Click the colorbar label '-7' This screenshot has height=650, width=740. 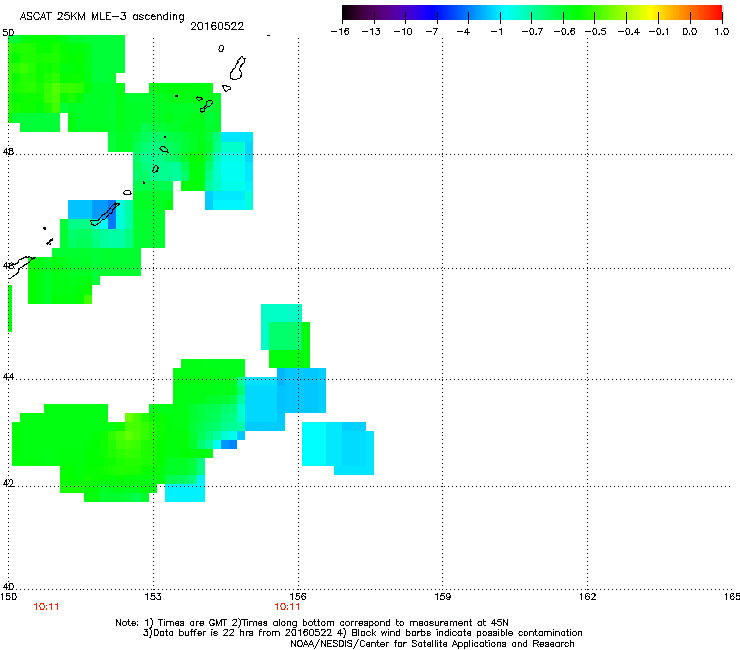click(432, 32)
